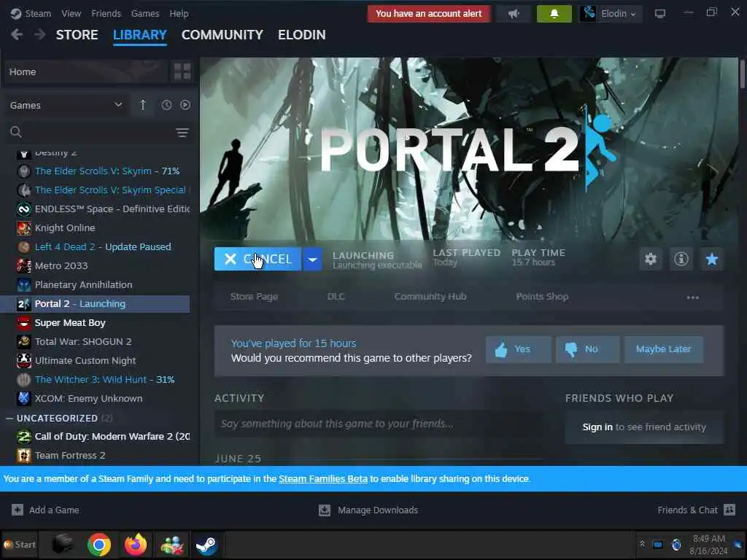Image resolution: width=747 pixels, height=560 pixels.
Task: Click Add a Game plus icon
Action: pyautogui.click(x=18, y=510)
